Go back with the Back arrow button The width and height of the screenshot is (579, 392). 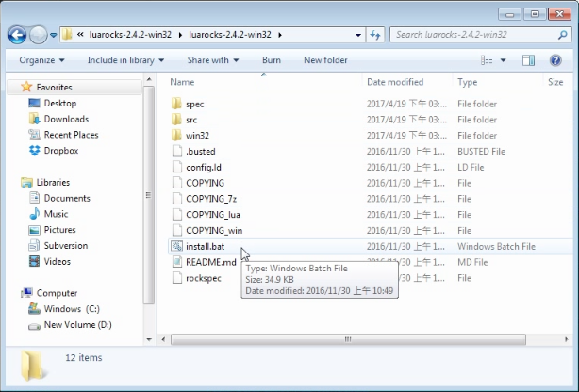point(17,35)
